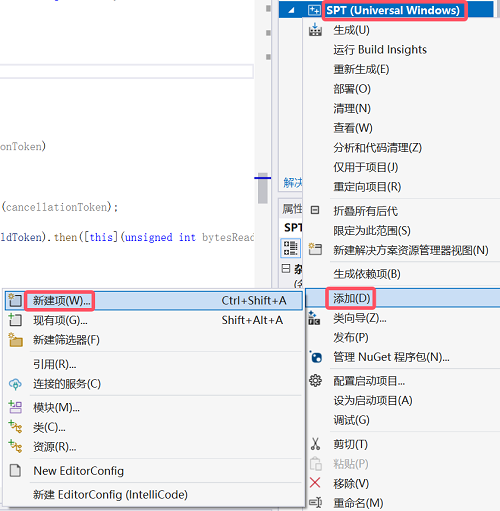This screenshot has height=511, width=500.
Task: Click the class wizard icon
Action: click(314, 318)
